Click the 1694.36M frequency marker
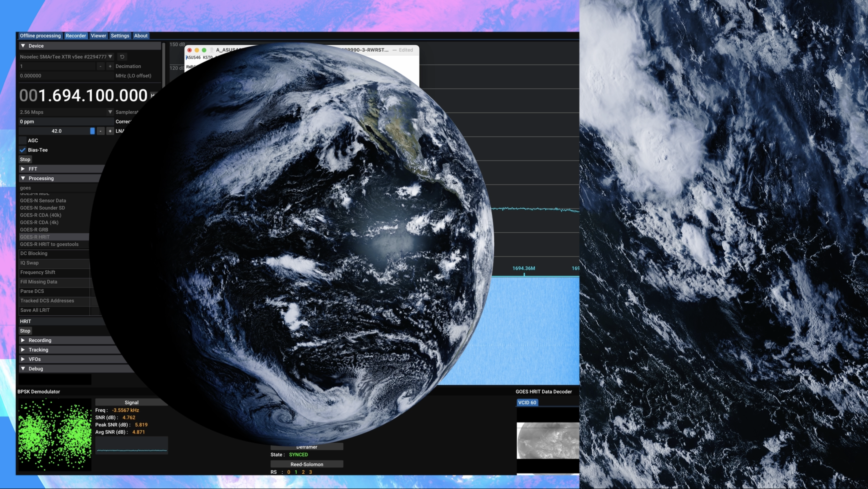This screenshot has height=489, width=868. pyautogui.click(x=524, y=268)
